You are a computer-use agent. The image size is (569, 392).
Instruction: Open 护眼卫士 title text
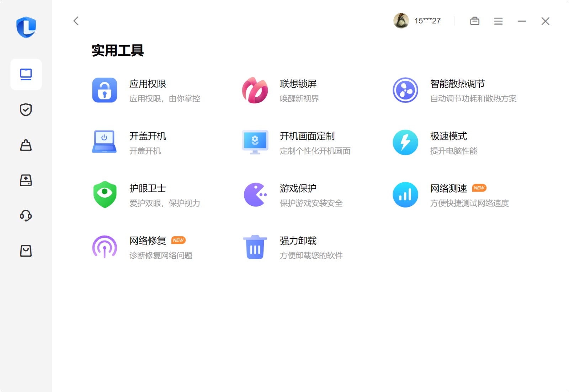(x=148, y=188)
